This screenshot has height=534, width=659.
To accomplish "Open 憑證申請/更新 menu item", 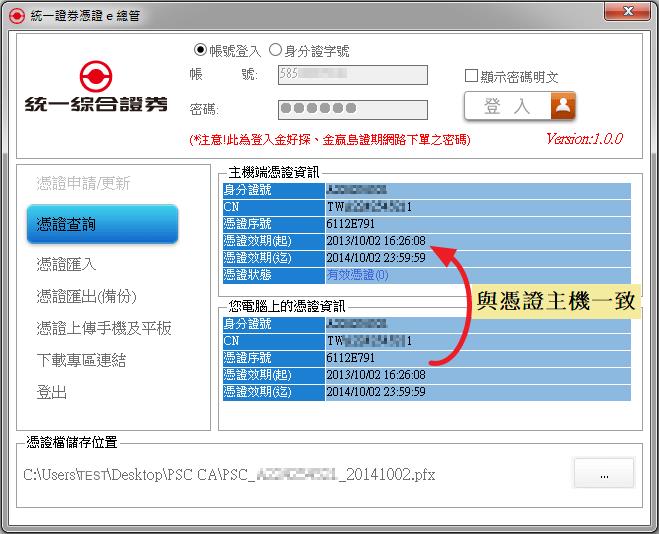I will pyautogui.click(x=83, y=183).
